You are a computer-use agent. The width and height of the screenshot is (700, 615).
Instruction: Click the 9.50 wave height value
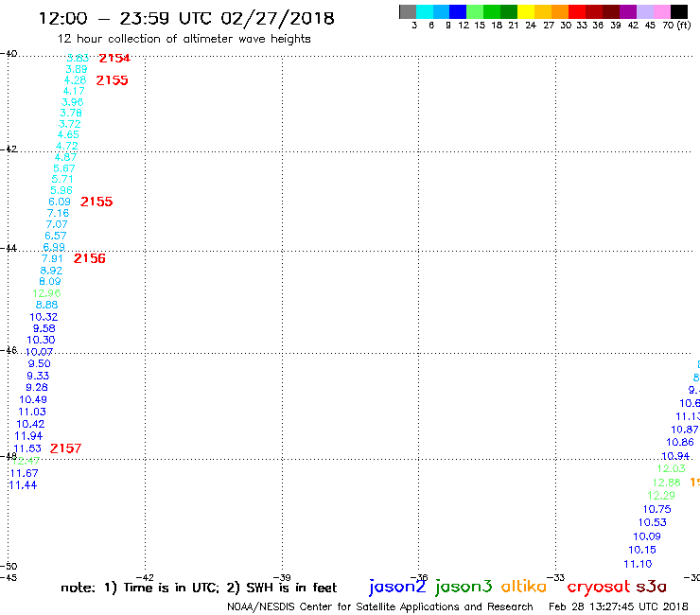[40, 364]
